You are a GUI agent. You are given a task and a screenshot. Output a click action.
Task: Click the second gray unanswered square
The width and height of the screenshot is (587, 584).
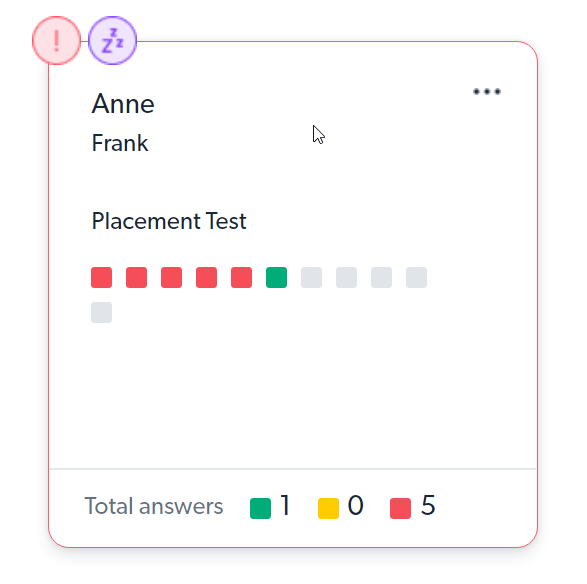pos(346,277)
